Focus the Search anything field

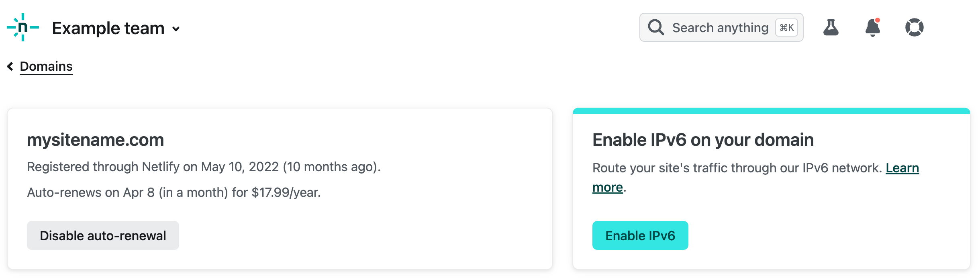[x=720, y=28]
